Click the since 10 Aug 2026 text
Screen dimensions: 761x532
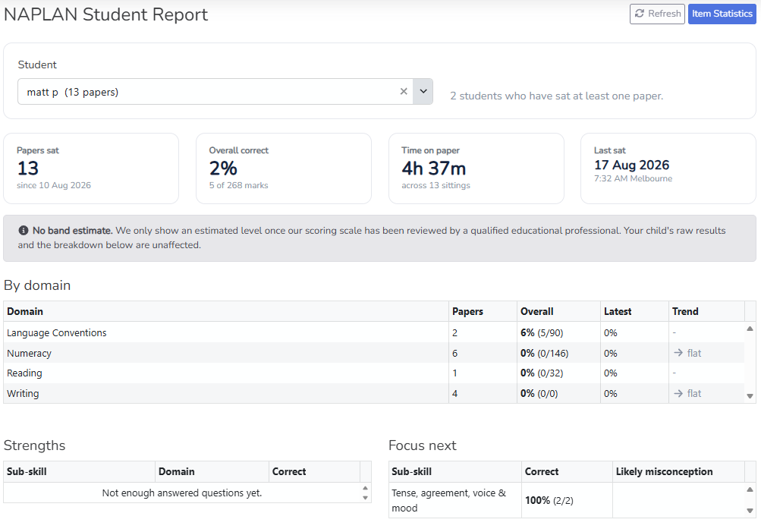(x=54, y=185)
